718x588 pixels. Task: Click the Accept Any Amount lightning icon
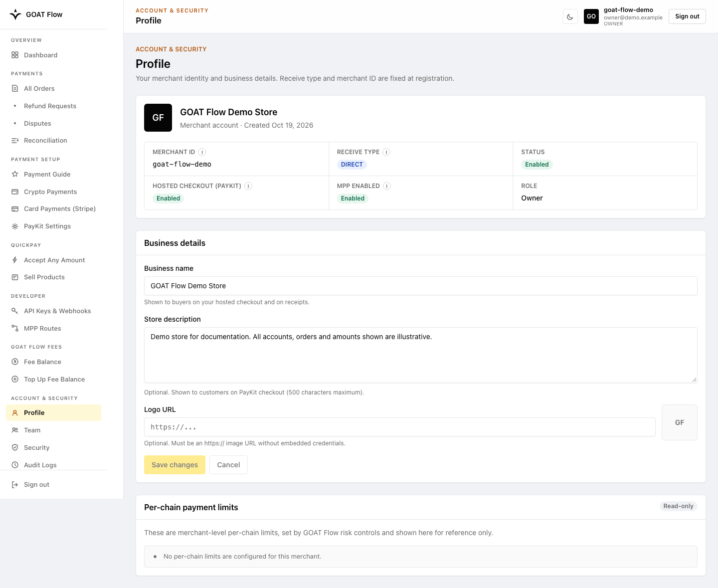15,260
